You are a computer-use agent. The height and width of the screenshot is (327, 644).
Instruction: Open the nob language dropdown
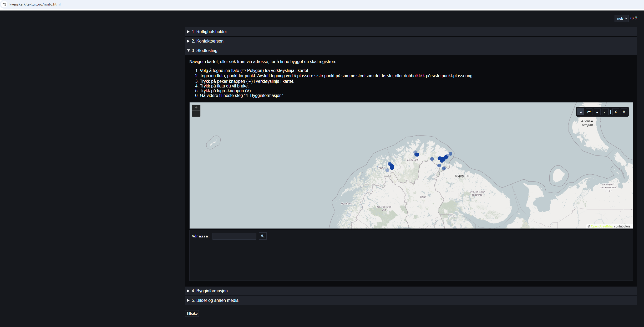tap(622, 19)
